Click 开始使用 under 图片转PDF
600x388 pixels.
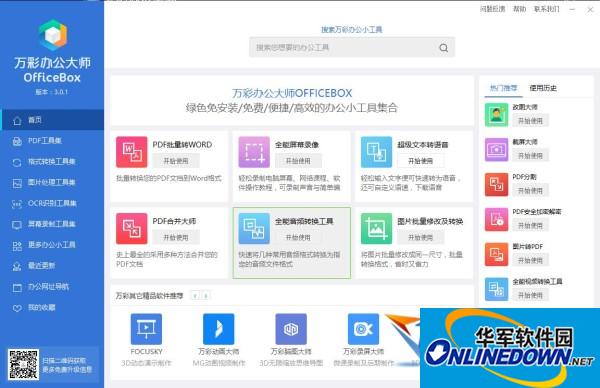(530, 261)
